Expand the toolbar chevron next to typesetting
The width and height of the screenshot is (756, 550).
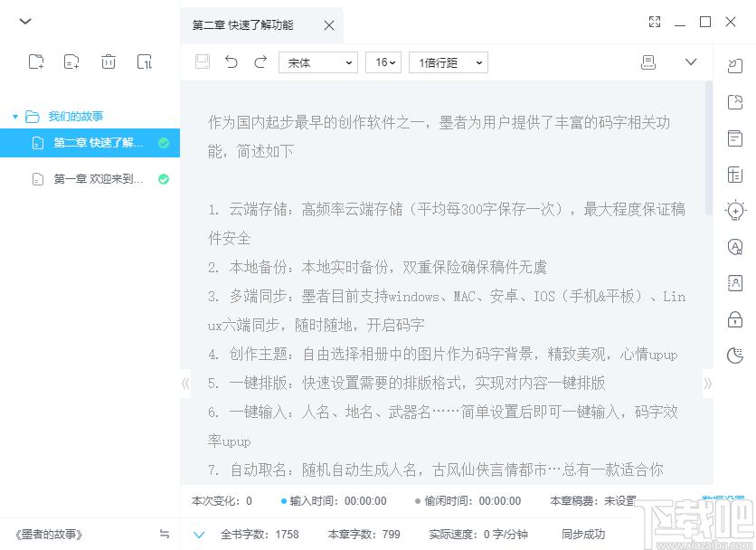click(691, 62)
